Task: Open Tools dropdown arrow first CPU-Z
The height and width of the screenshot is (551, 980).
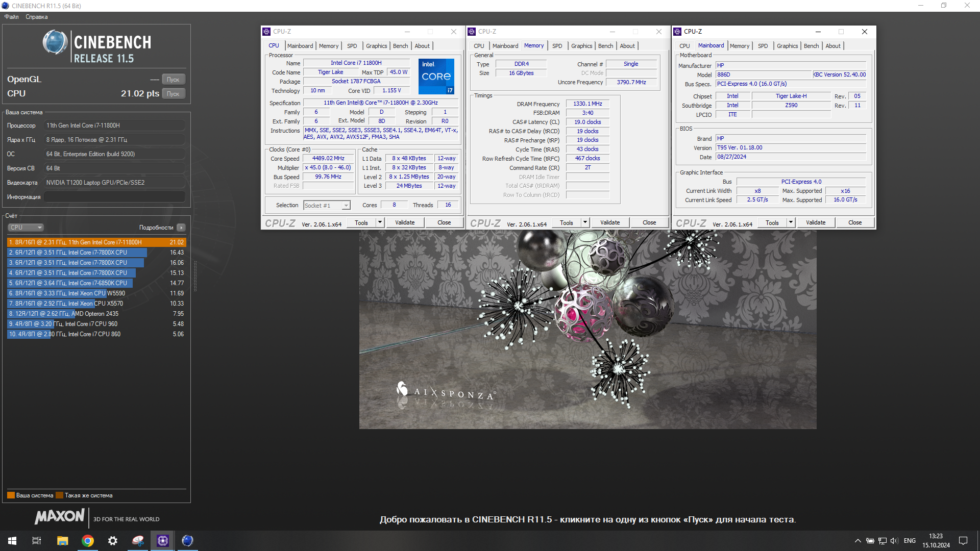Action: click(380, 222)
